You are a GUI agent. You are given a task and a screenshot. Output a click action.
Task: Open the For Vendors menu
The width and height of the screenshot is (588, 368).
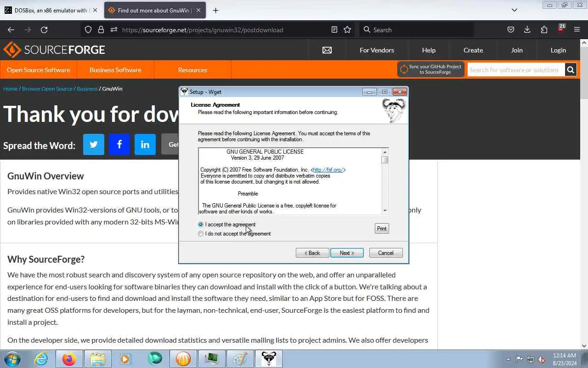377,50
